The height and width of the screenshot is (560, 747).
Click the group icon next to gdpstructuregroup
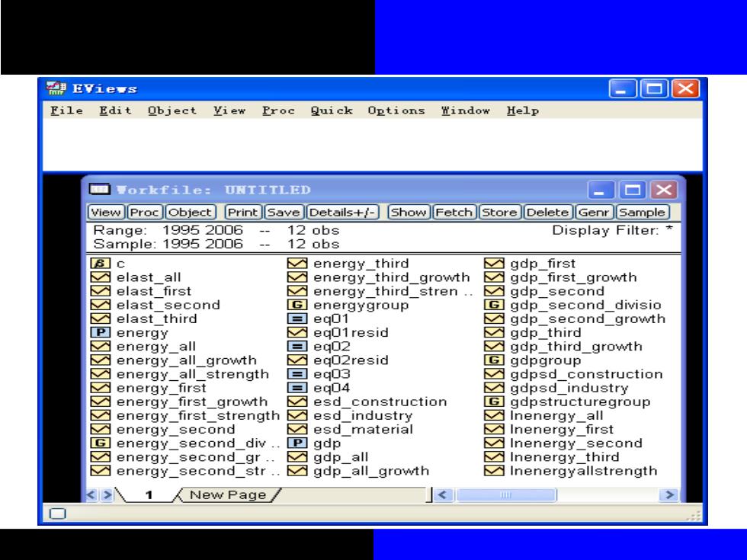click(x=494, y=402)
